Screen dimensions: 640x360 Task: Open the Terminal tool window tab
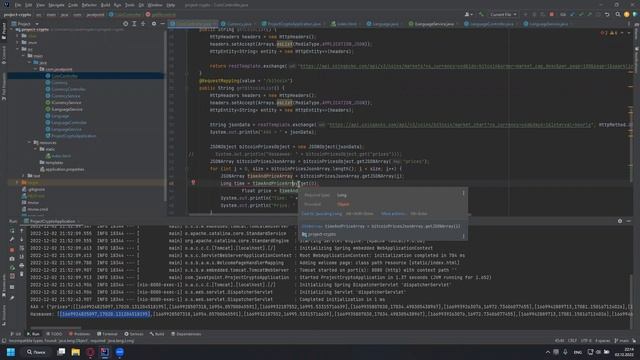107,334
